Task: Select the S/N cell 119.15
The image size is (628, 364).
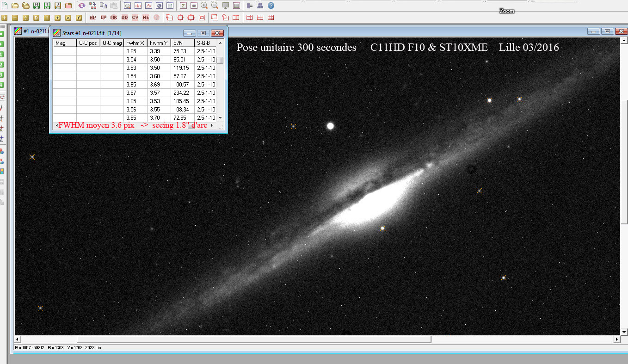Action: [x=183, y=68]
